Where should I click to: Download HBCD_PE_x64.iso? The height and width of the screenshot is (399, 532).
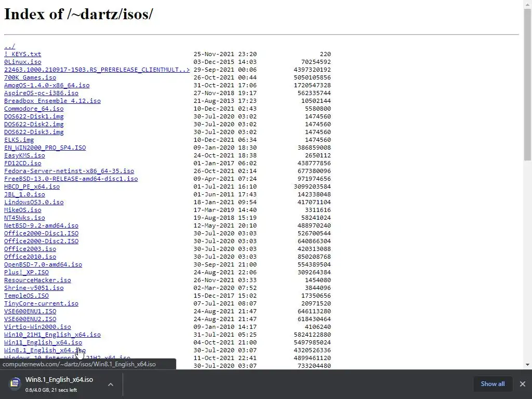point(32,187)
